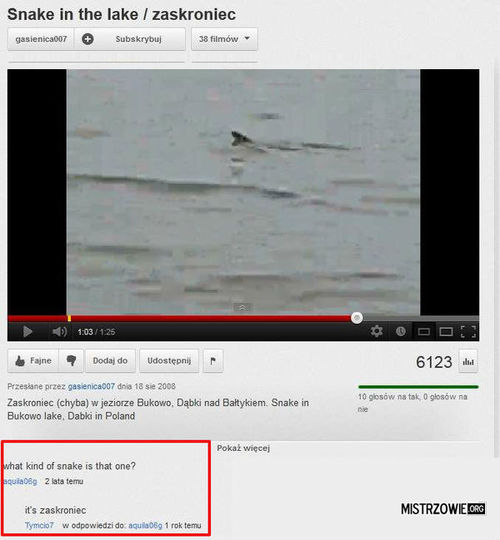Open the gasienica007 channel button
500x540 pixels.
coord(41,39)
